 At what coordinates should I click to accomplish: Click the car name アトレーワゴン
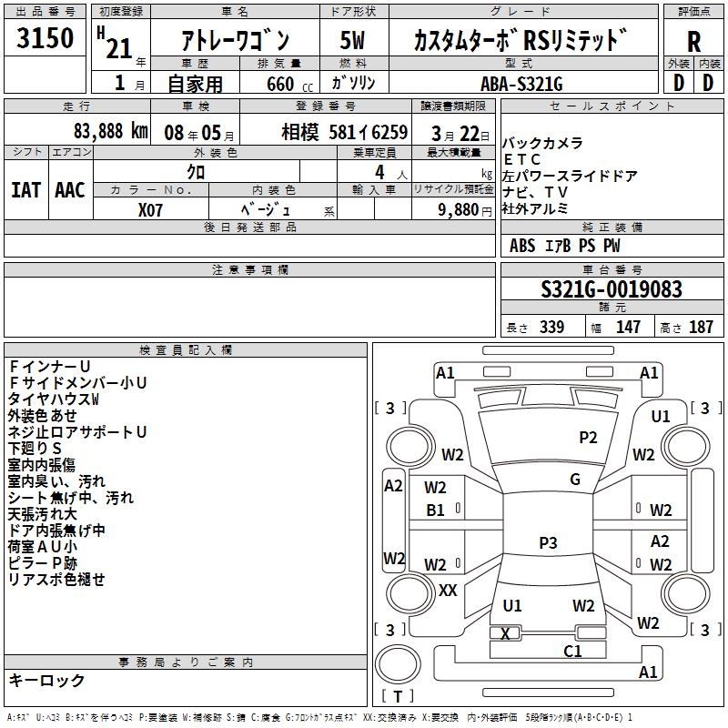pyautogui.click(x=236, y=41)
